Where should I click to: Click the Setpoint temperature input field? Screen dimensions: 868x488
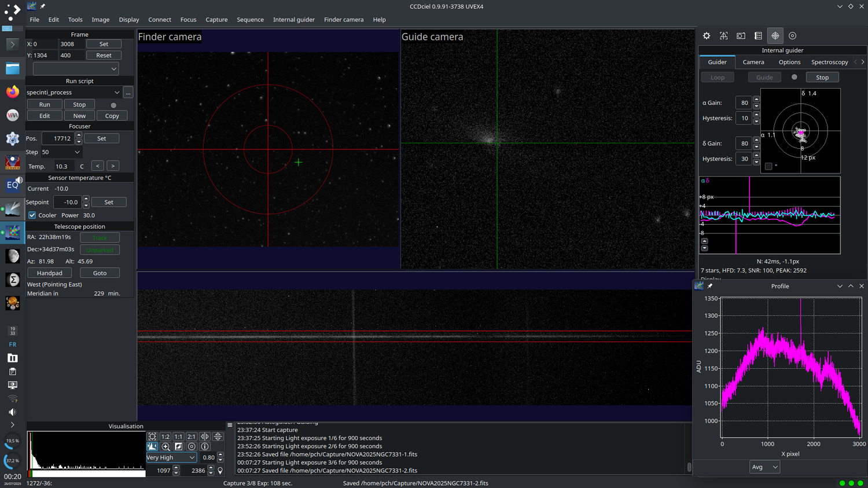(68, 202)
